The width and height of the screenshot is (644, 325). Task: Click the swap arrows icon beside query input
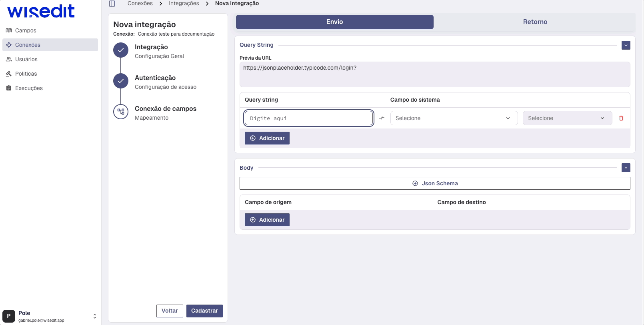point(382,118)
